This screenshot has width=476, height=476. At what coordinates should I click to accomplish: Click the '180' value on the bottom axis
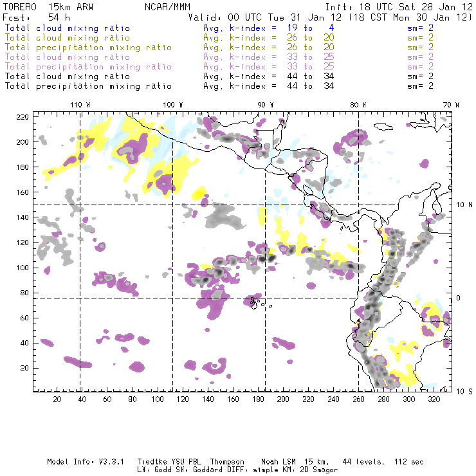[x=258, y=399]
